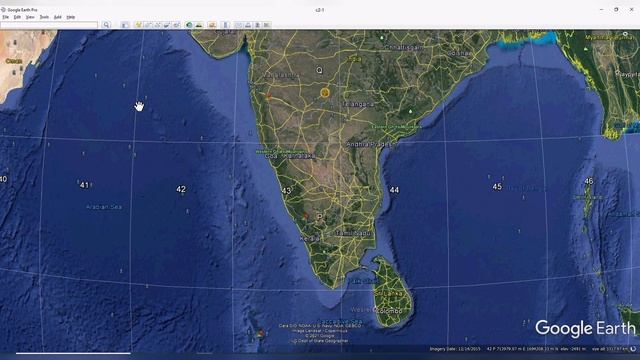Click grid zone label 43
Screen dimensions: 640x360
[287, 191]
